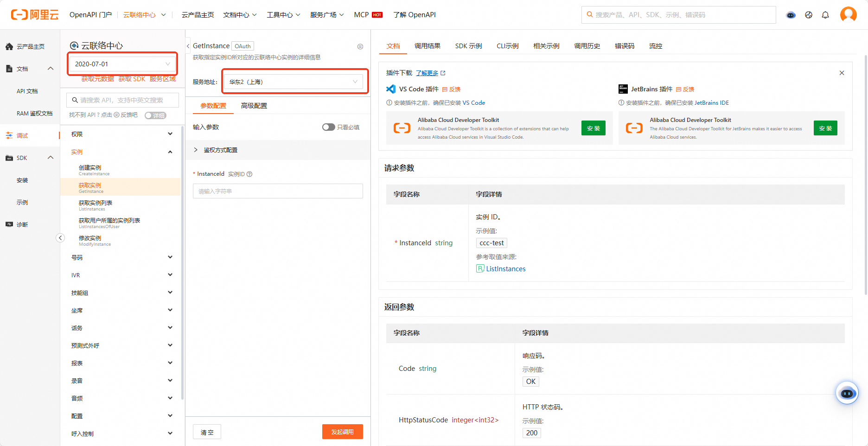Switch to the SDK 示例 tab

pos(468,46)
